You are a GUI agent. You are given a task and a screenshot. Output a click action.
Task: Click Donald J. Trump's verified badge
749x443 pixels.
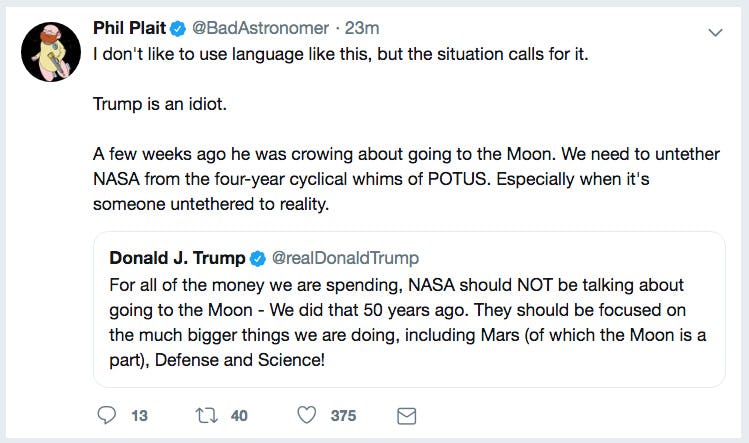258,258
